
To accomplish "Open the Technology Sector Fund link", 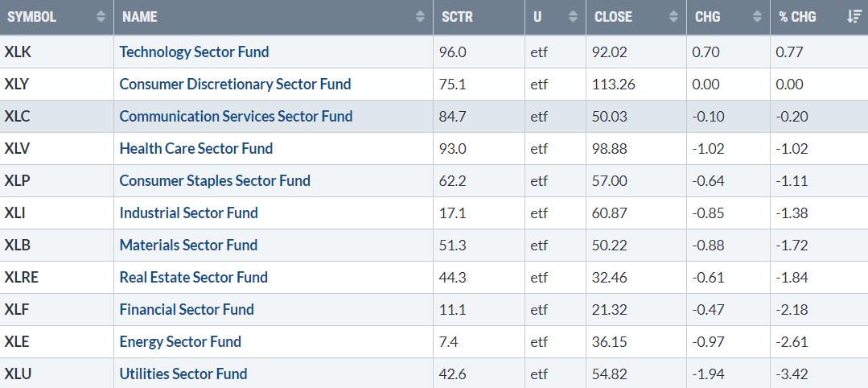I will click(x=194, y=52).
